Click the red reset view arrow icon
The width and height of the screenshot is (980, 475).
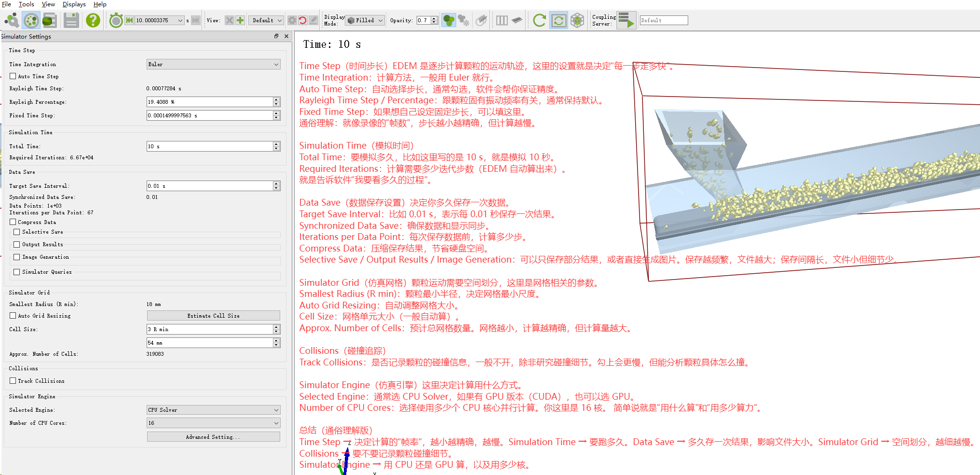(302, 20)
